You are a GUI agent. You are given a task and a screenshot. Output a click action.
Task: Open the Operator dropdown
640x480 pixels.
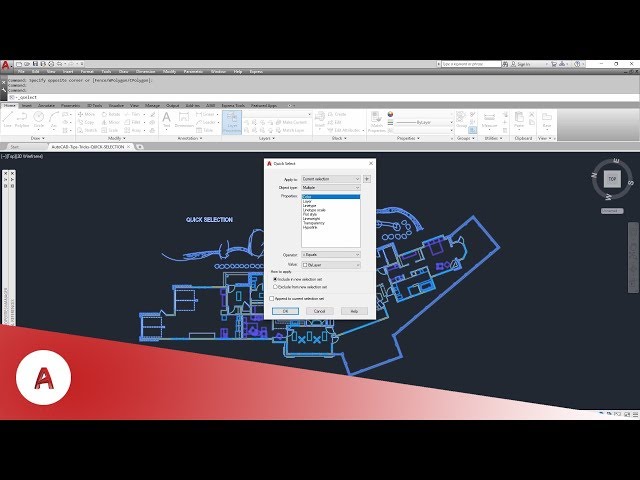tap(330, 254)
